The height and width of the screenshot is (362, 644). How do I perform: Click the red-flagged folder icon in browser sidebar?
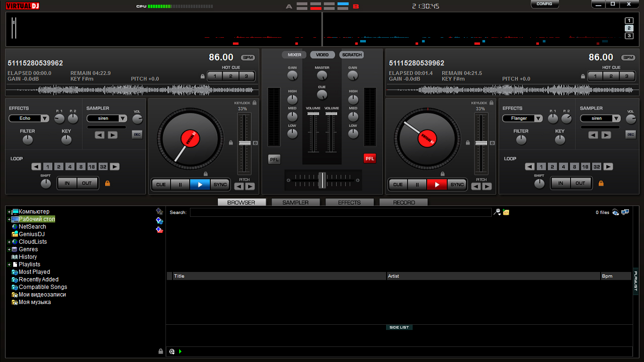(159, 230)
